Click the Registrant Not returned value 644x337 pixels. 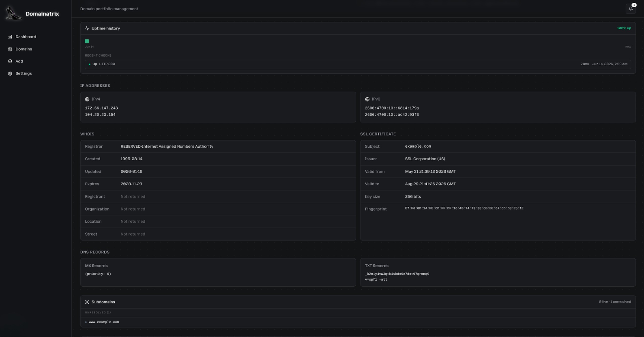[133, 197]
